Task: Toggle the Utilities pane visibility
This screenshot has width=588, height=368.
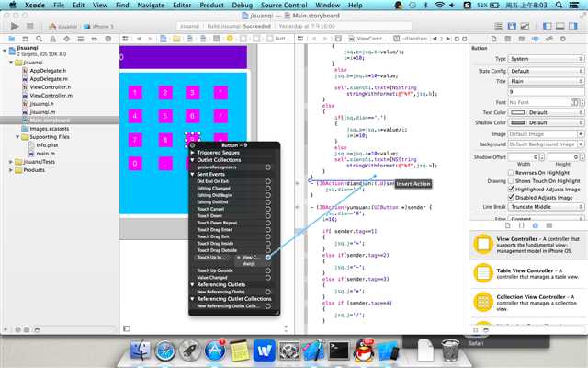Action: click(573, 27)
